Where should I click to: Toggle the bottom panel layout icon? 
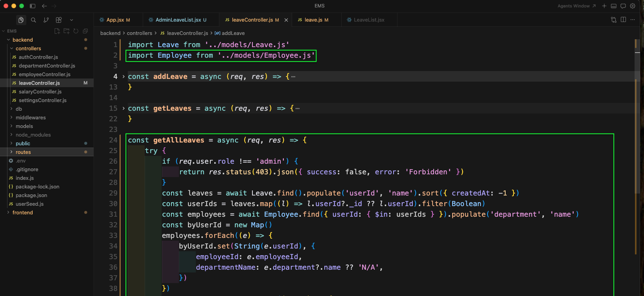[x=614, y=6]
